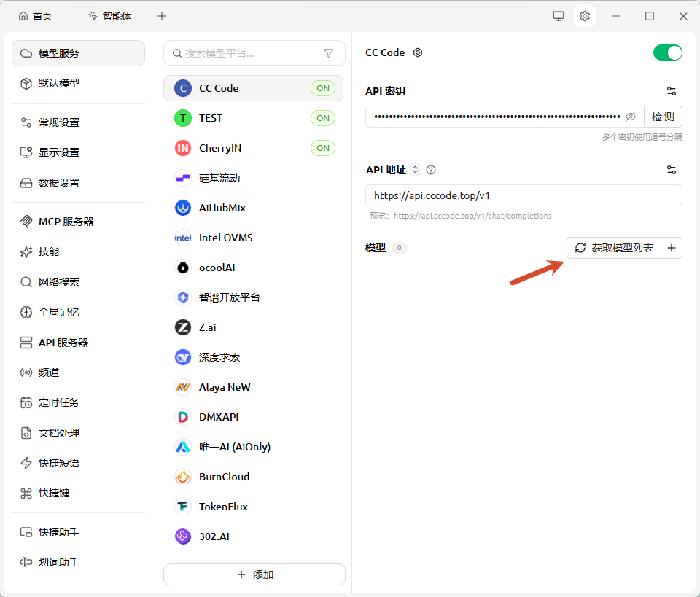Screen dimensions: 700x597
Task: Select the TokenFlux provider
Action: click(254, 507)
